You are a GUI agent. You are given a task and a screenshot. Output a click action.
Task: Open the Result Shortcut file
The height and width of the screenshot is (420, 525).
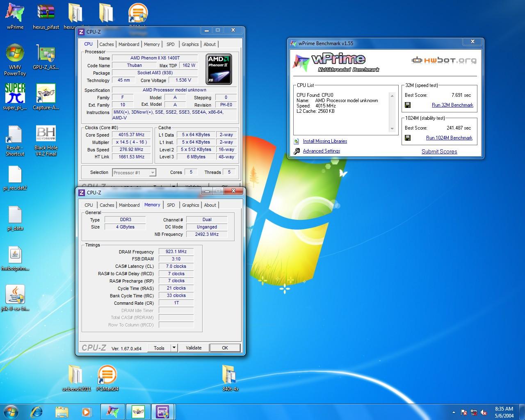15,141
